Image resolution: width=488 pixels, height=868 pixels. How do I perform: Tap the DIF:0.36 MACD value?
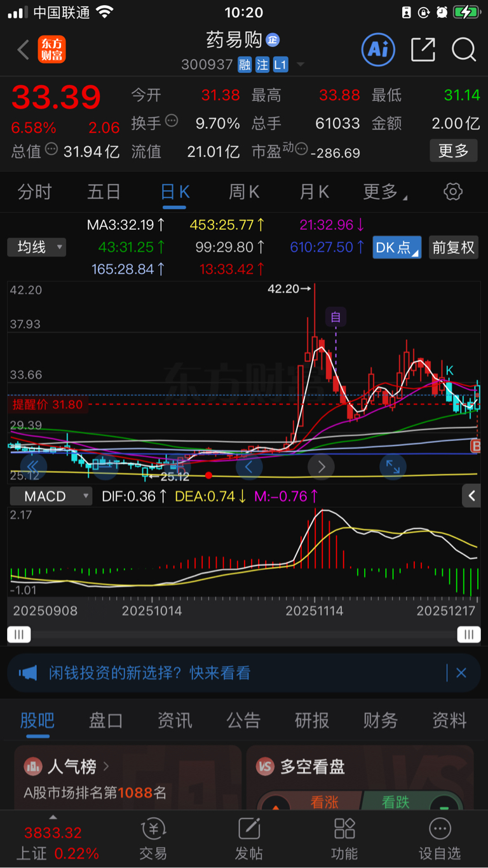134,496
